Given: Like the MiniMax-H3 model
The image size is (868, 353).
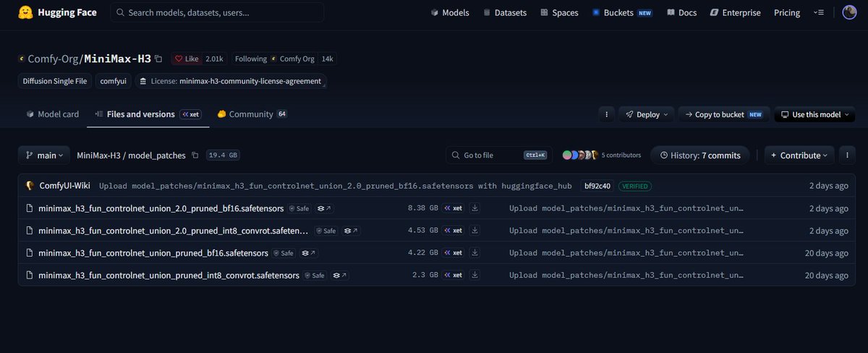Looking at the screenshot, I should coord(186,59).
